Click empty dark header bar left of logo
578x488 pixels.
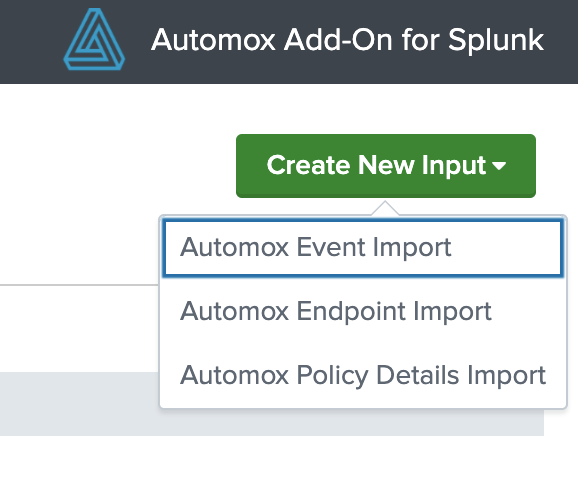point(29,41)
